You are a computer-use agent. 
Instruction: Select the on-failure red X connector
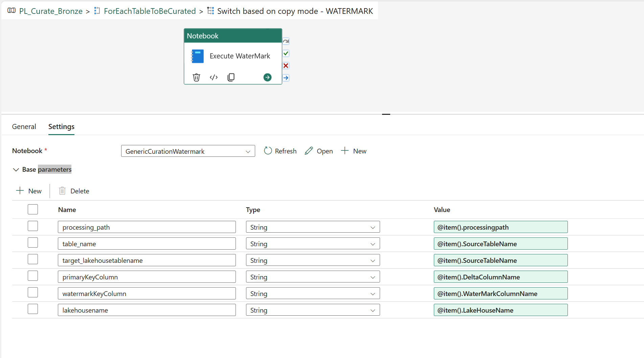point(286,65)
